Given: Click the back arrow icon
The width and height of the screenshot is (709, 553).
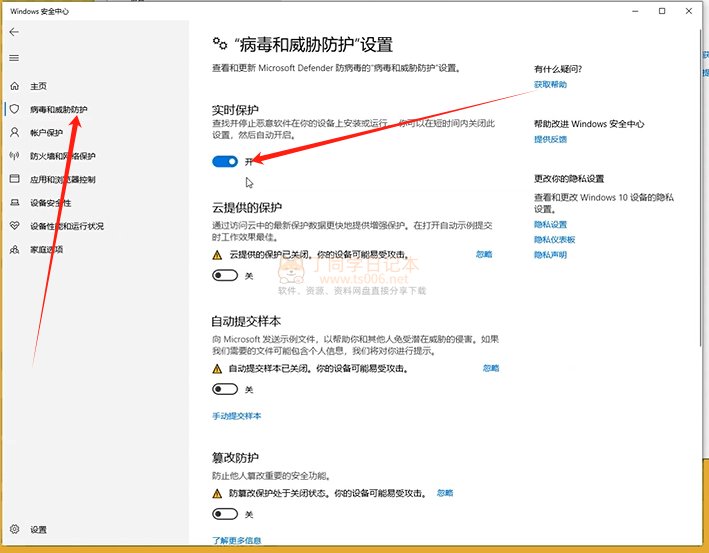Looking at the screenshot, I should pos(14,32).
